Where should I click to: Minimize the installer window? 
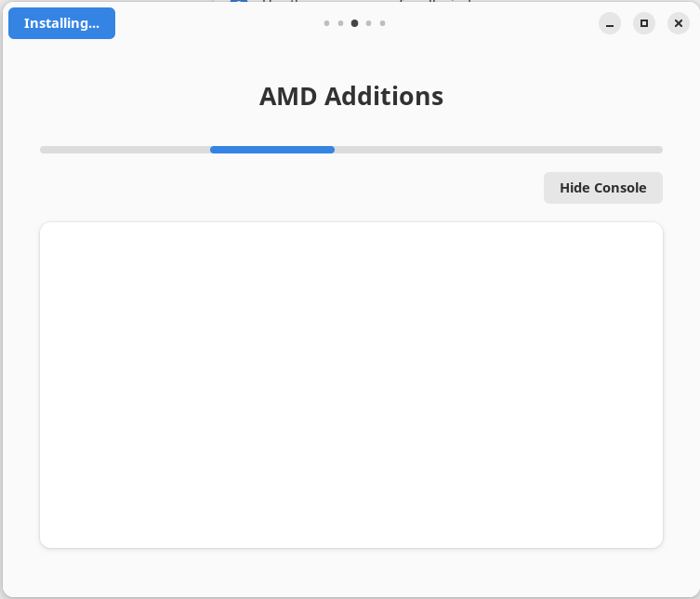pyautogui.click(x=610, y=23)
